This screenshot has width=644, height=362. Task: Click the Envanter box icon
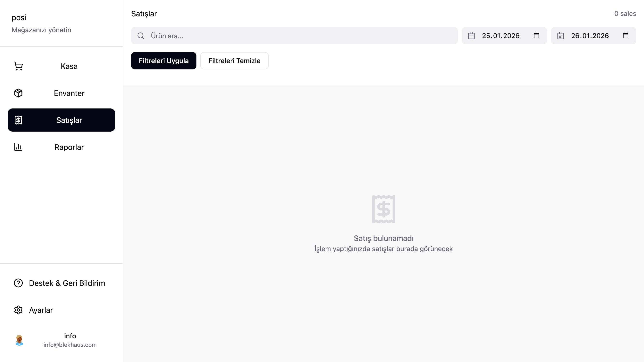click(x=18, y=93)
